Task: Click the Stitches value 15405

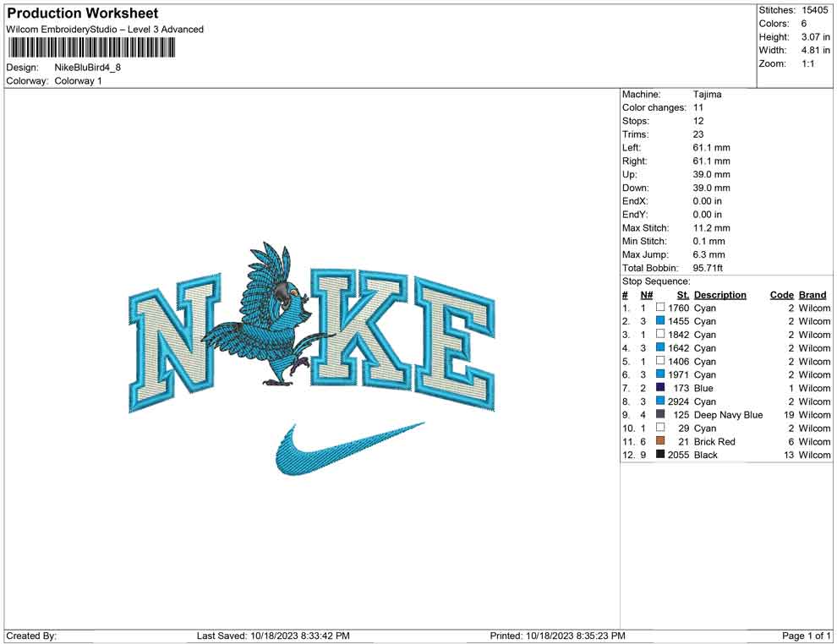Action: coord(815,10)
